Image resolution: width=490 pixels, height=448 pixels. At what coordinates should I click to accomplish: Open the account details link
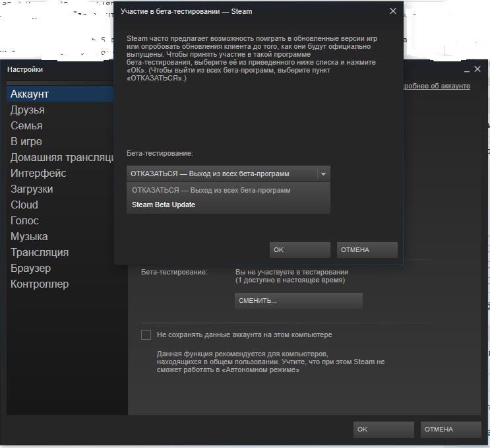point(437,86)
